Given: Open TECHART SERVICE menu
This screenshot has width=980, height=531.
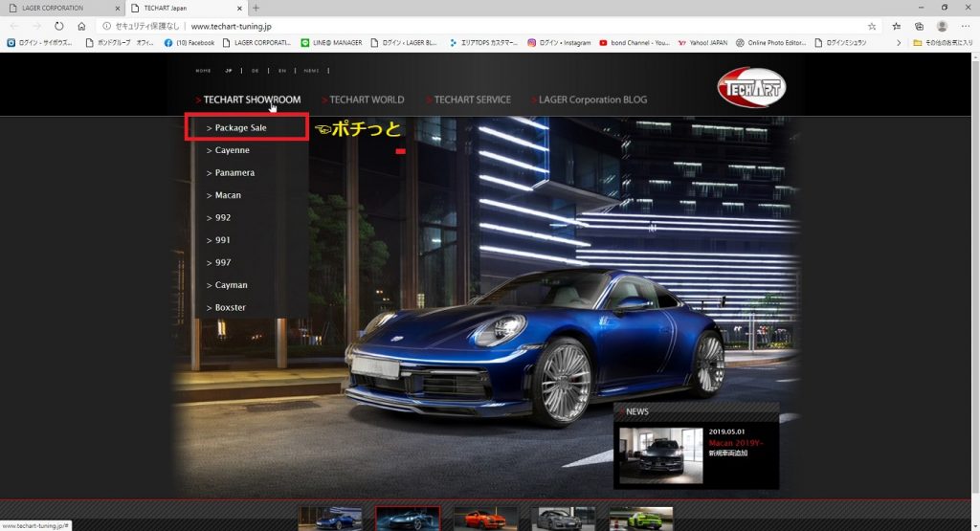Looking at the screenshot, I should [x=472, y=100].
